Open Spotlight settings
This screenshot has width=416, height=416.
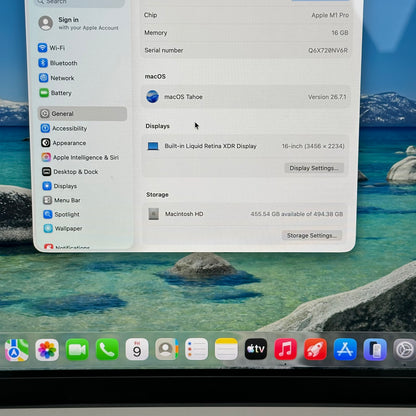click(x=62, y=214)
